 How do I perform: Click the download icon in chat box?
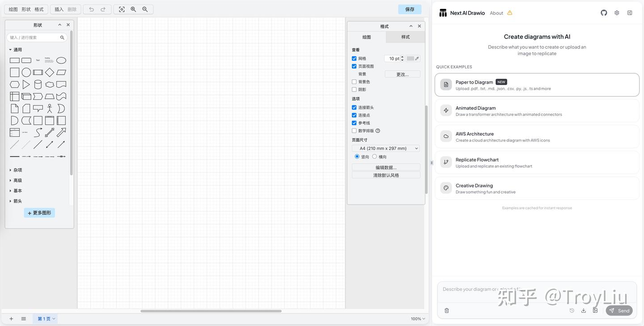[x=584, y=310]
